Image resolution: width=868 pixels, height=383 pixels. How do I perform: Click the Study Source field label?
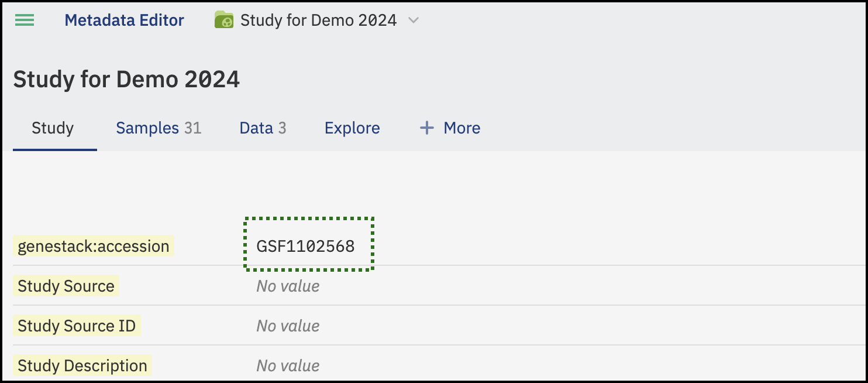66,286
